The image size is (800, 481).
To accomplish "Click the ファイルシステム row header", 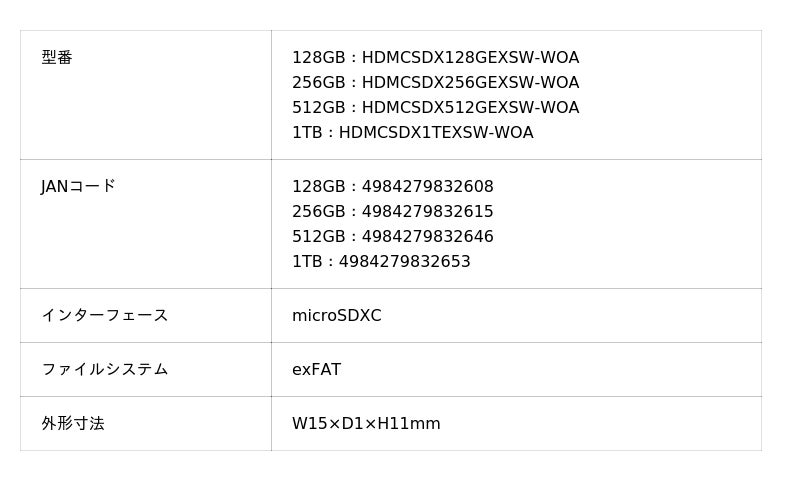I will coord(104,370).
